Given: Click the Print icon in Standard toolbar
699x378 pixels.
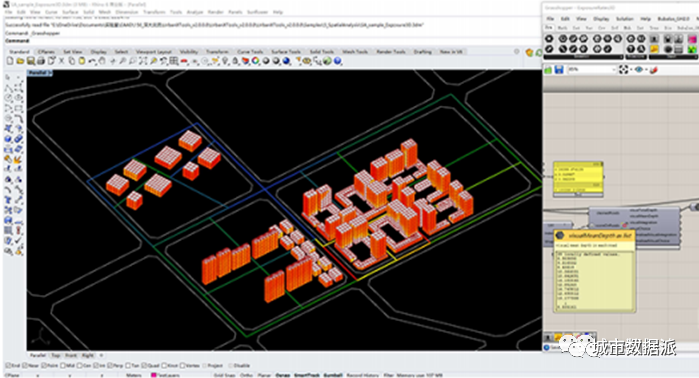Looking at the screenshot, I should [x=41, y=61].
